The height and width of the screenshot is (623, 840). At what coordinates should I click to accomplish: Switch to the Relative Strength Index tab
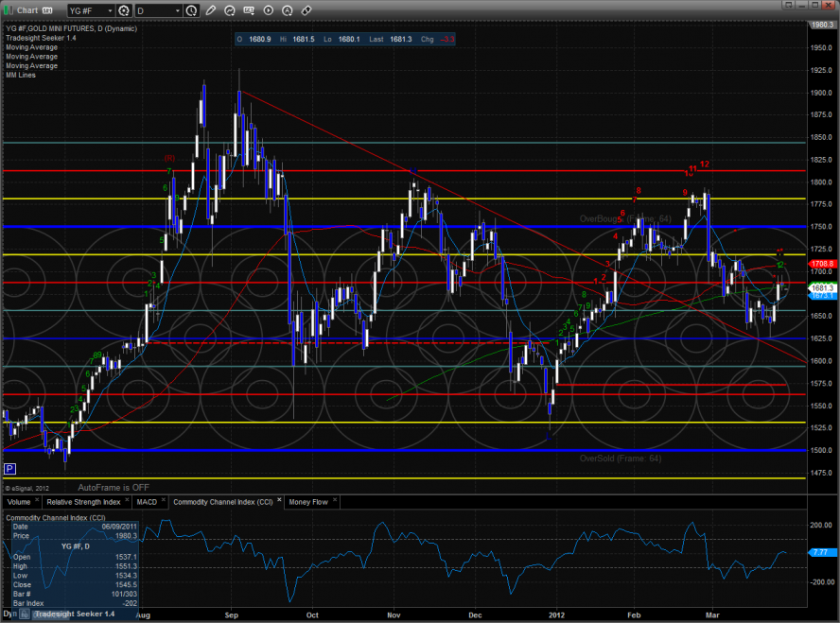(83, 502)
